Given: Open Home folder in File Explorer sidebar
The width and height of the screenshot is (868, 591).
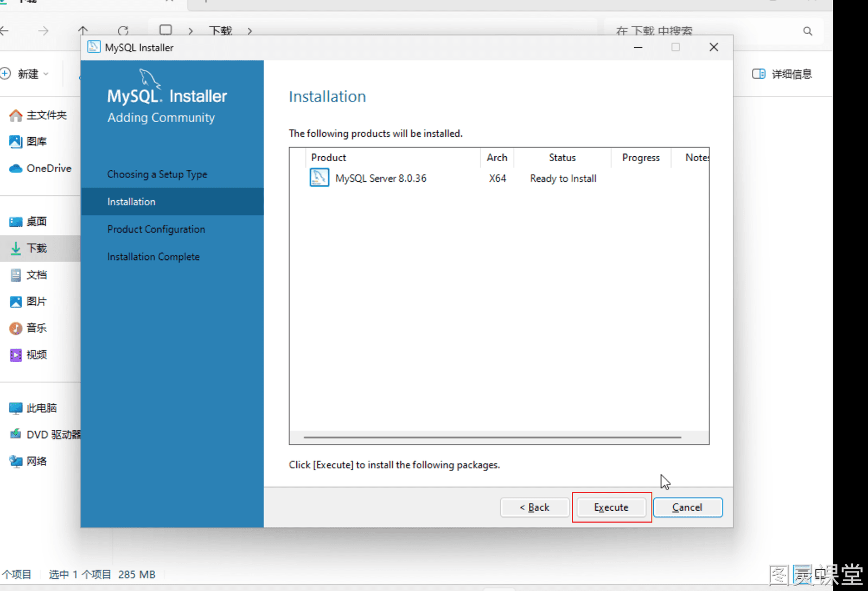Looking at the screenshot, I should point(47,115).
